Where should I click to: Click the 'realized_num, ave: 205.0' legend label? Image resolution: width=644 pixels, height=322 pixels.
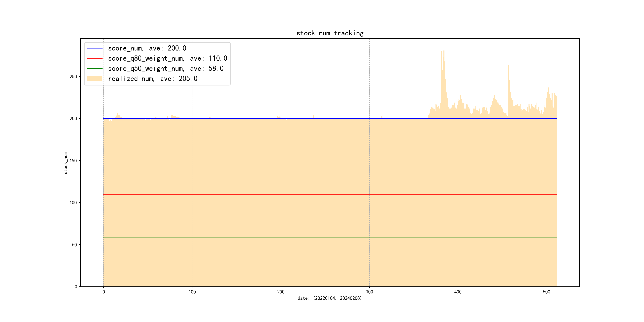point(152,79)
